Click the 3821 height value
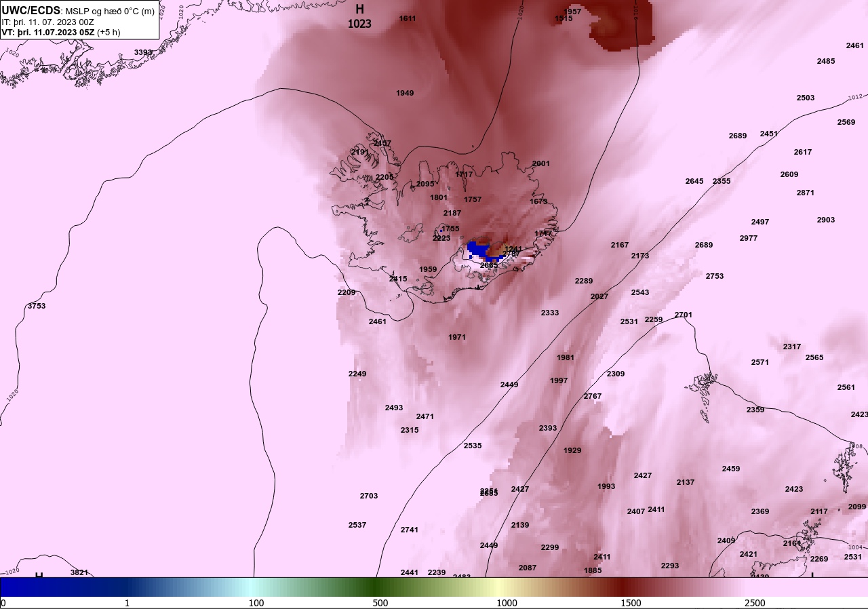The width and height of the screenshot is (868, 609). [79, 572]
